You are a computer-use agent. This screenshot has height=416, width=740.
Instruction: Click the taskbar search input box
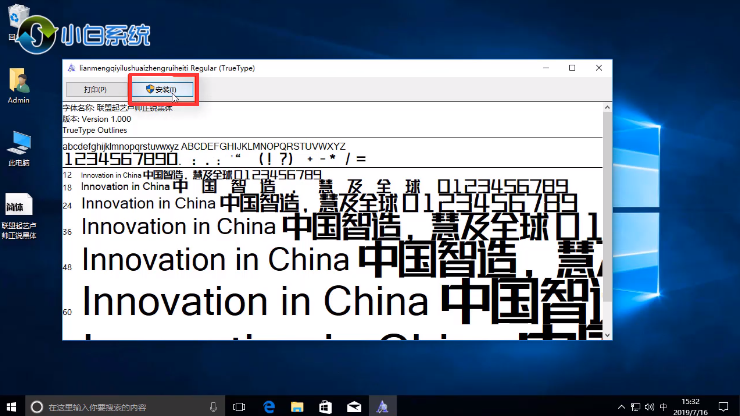coord(125,407)
